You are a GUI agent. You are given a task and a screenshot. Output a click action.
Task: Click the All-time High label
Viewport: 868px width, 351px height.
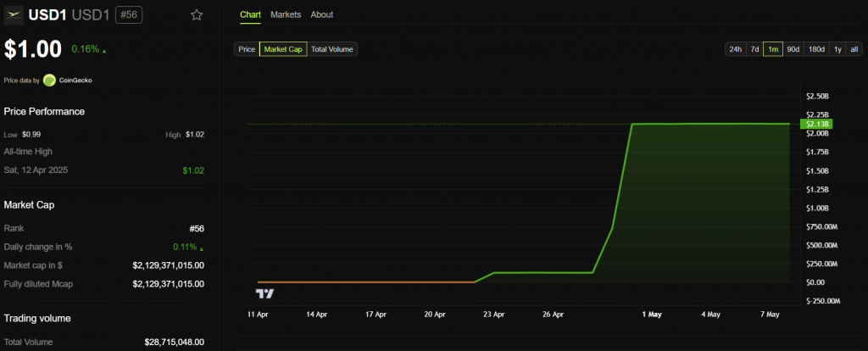(28, 152)
